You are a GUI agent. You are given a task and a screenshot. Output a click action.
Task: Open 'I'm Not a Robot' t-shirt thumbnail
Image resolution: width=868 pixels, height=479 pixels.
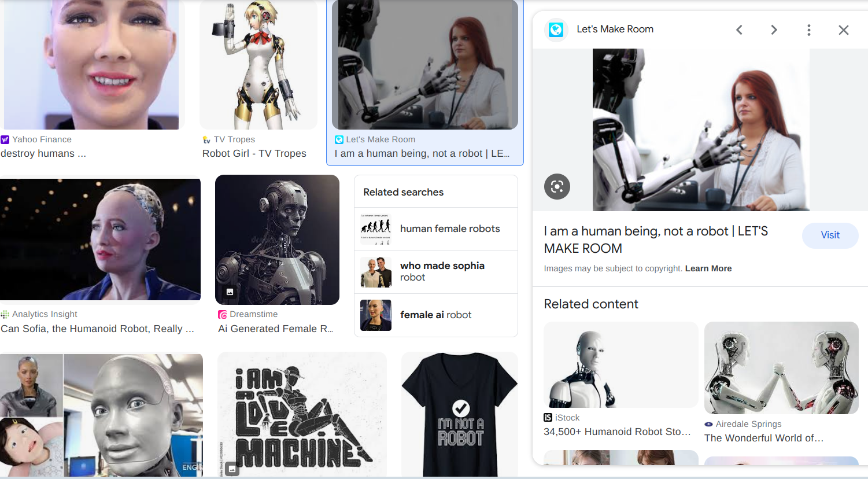point(460,414)
